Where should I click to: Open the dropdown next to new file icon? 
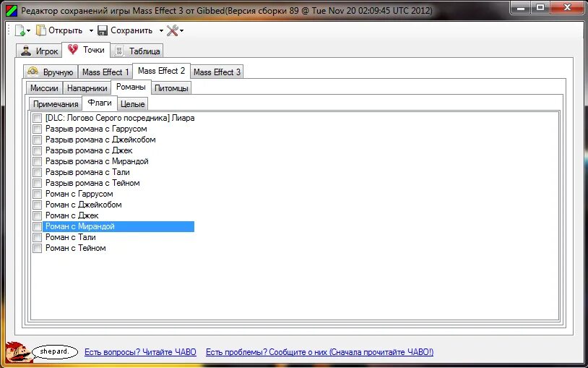coord(28,31)
